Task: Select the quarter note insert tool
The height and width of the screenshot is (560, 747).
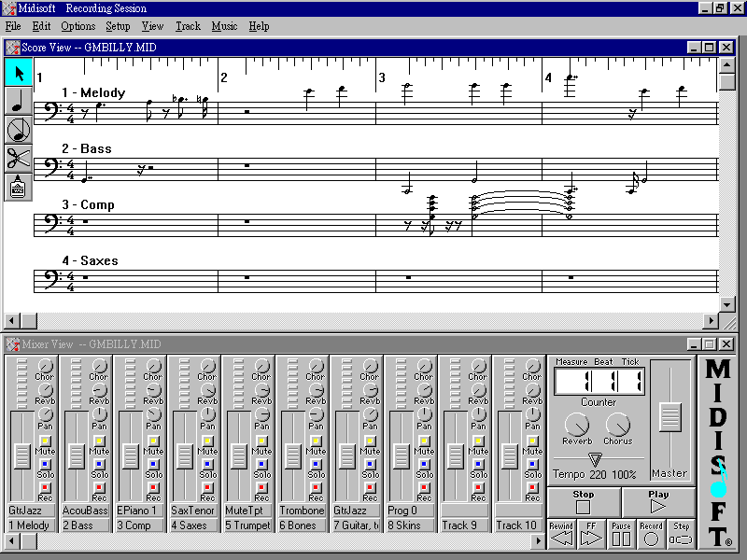Action: [18, 102]
